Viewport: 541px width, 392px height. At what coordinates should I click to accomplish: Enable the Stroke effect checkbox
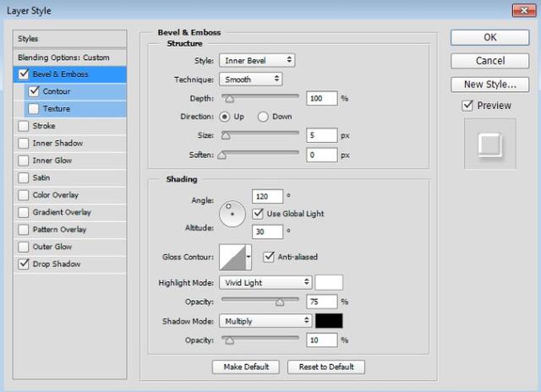point(23,126)
